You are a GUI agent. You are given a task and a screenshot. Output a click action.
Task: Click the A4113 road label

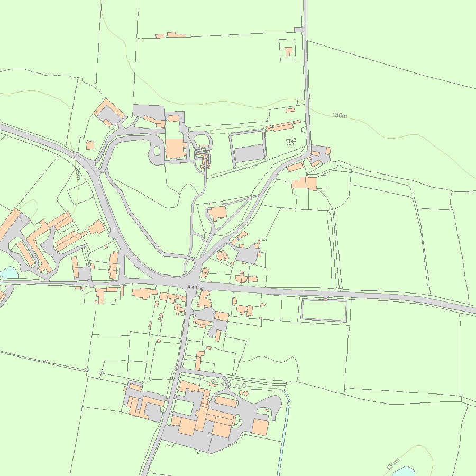195,287
